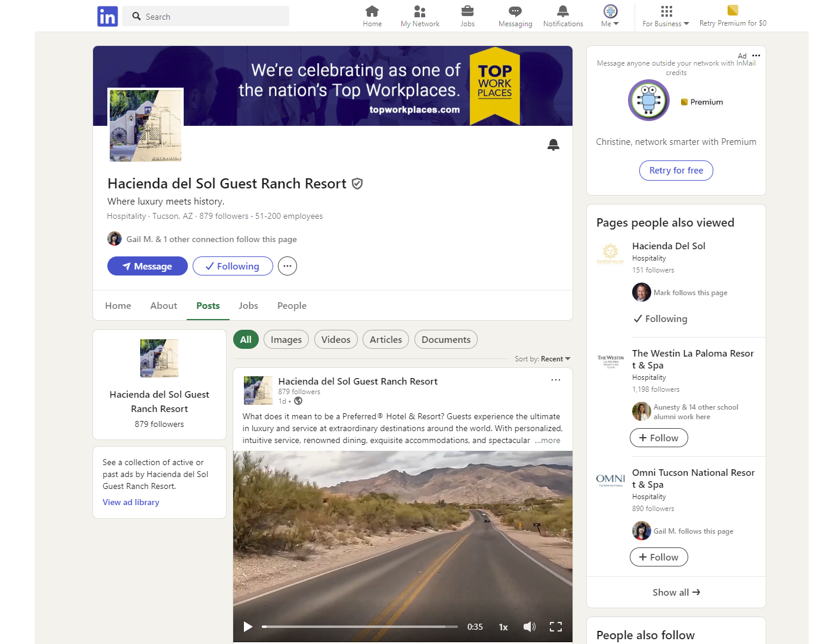Follow the Omni Tucson National Resort & Spa
The image size is (823, 644).
pyautogui.click(x=658, y=557)
